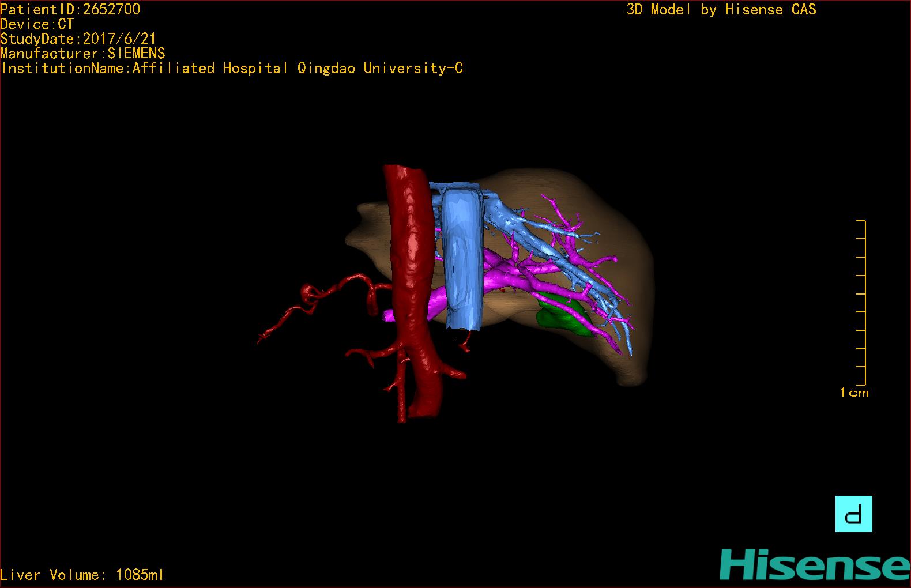
Task: Click the Manufacturer:SIEMENS text line
Action: pos(83,54)
